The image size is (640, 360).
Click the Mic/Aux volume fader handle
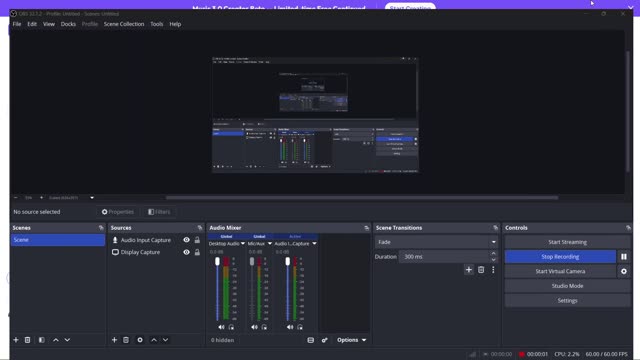click(252, 261)
